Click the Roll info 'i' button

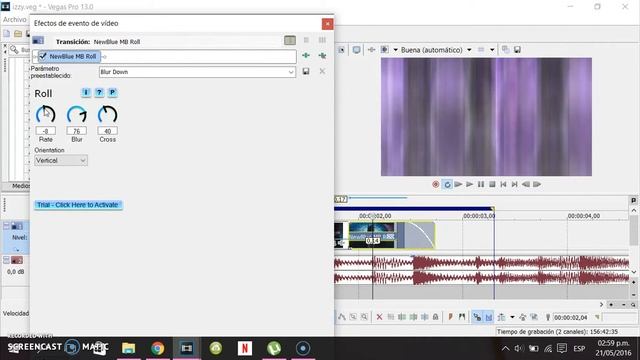coord(86,93)
